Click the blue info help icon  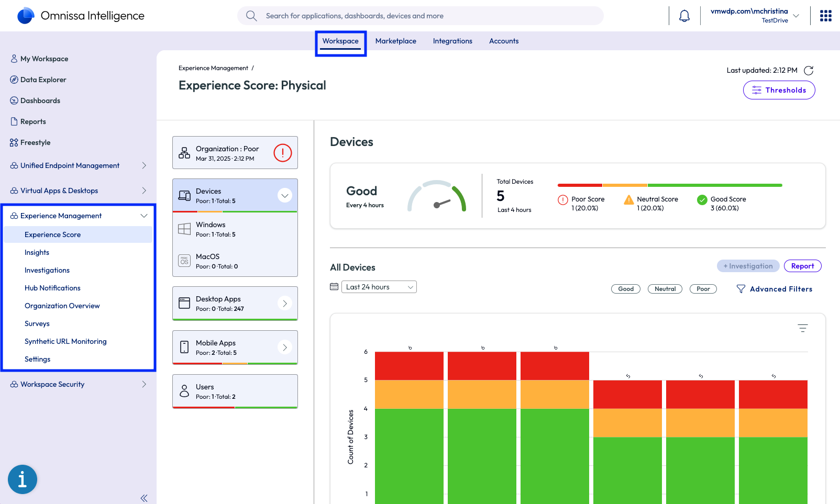[x=23, y=479]
